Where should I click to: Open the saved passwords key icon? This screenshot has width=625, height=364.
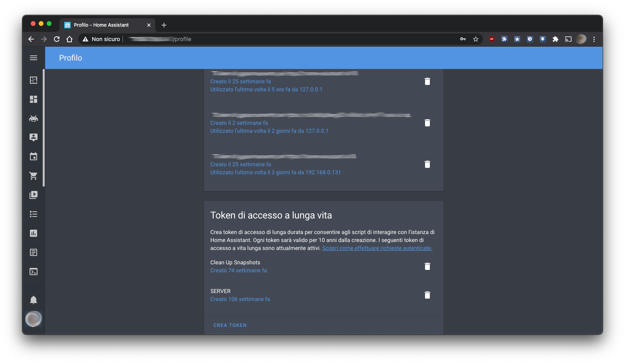coord(463,39)
